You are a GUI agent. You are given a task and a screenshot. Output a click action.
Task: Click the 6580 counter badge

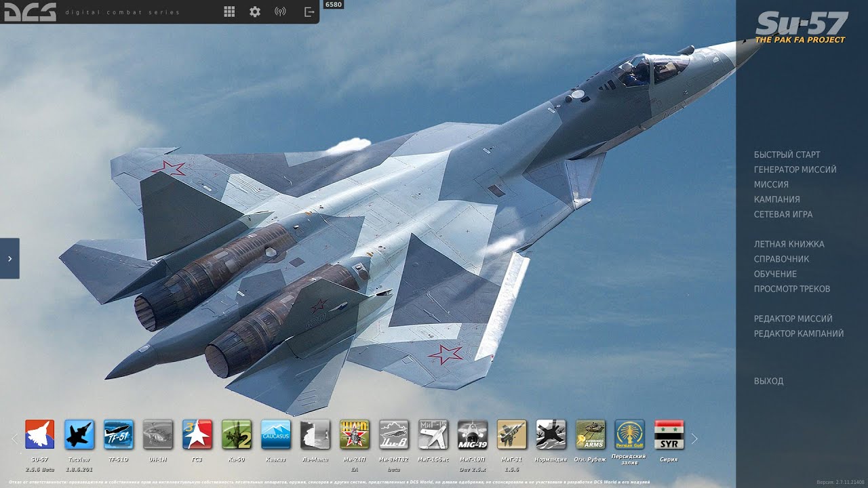pyautogui.click(x=333, y=5)
